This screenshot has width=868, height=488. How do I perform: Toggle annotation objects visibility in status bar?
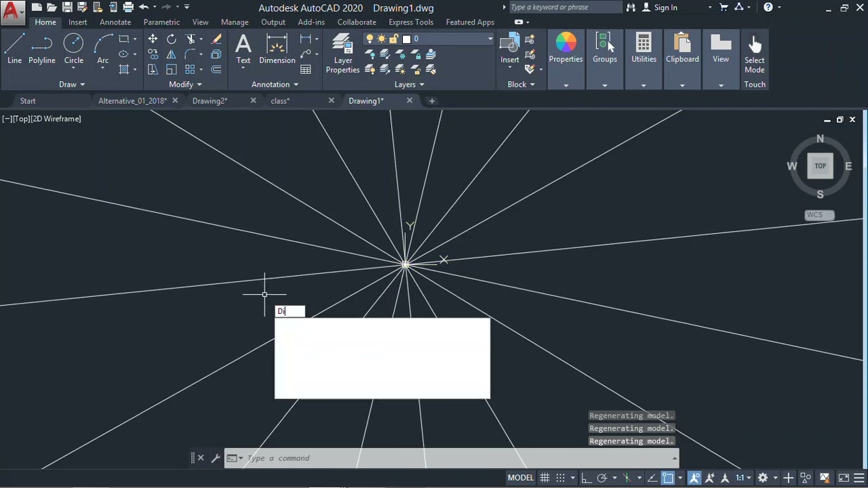click(694, 478)
